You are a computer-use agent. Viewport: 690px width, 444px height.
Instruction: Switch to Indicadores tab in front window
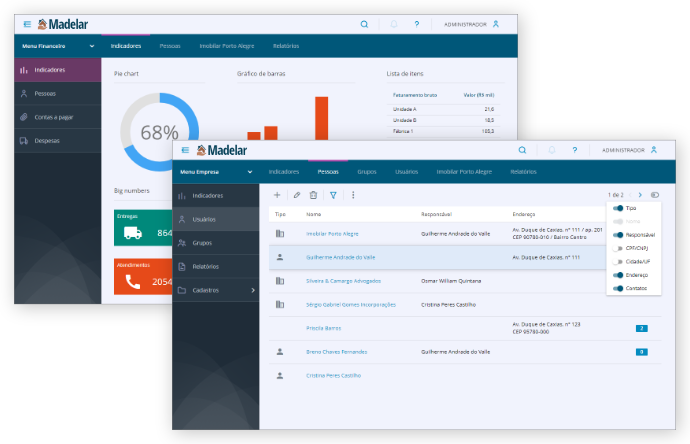(x=284, y=172)
